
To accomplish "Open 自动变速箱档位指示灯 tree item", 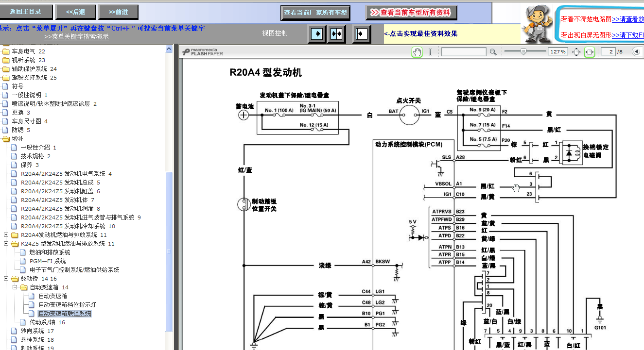I will 67,305.
